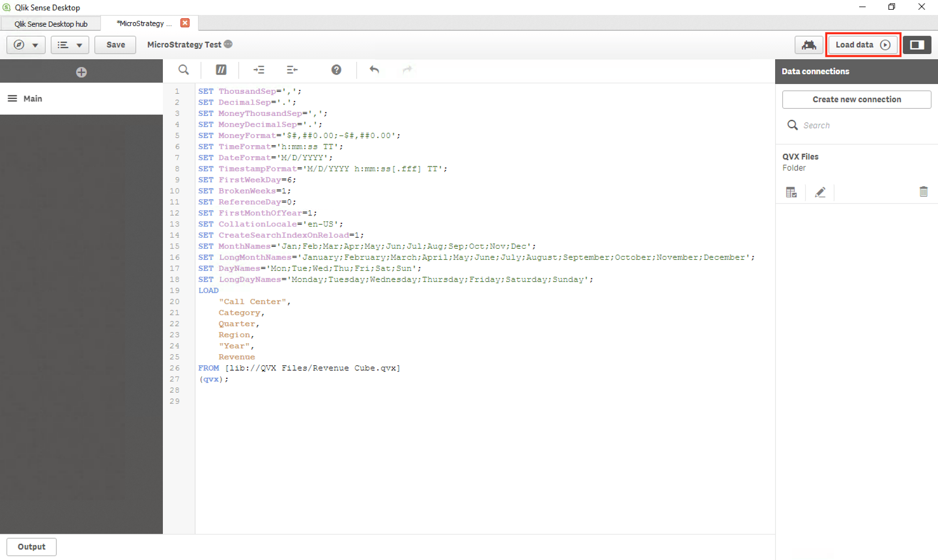
Task: Open script syntax help question mark
Action: click(336, 70)
